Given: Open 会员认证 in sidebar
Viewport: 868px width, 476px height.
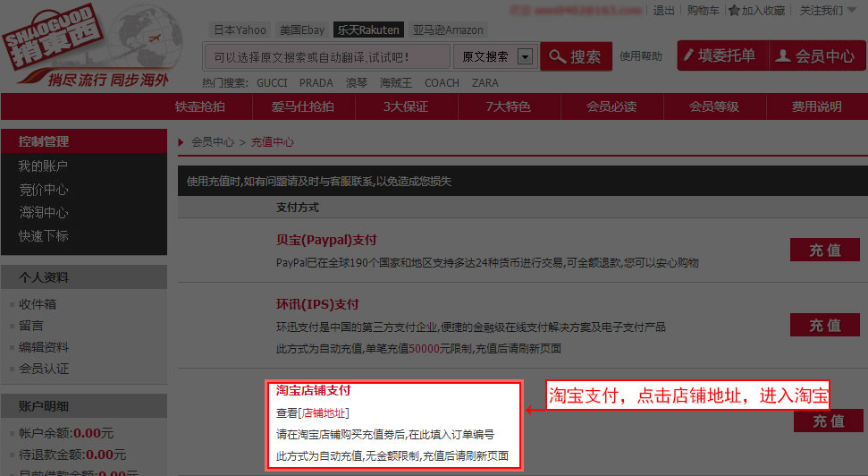Looking at the screenshot, I should click(x=43, y=369).
